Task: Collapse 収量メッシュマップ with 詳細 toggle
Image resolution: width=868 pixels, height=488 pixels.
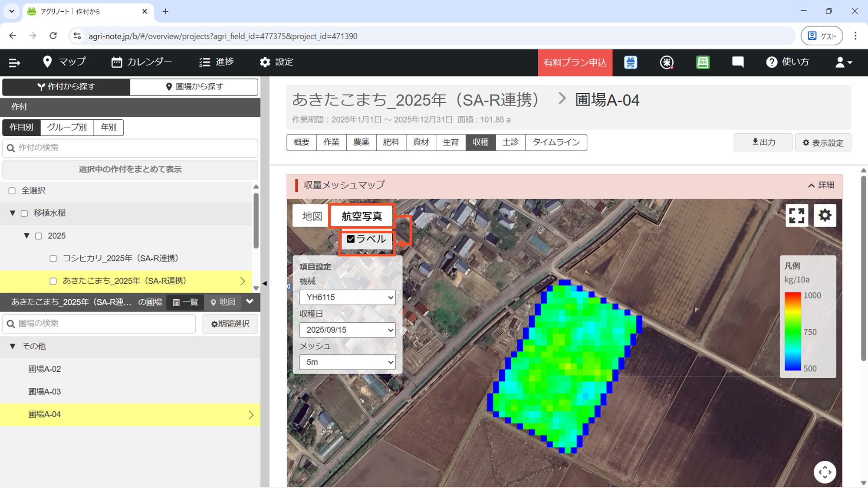Action: (821, 185)
